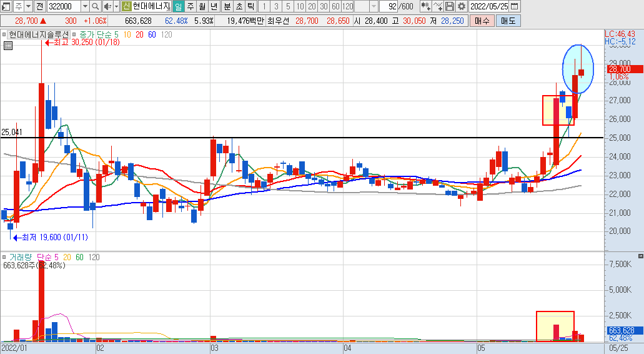Click the 주 market type box
This screenshot has height=354, width=644.
[x=19, y=6]
